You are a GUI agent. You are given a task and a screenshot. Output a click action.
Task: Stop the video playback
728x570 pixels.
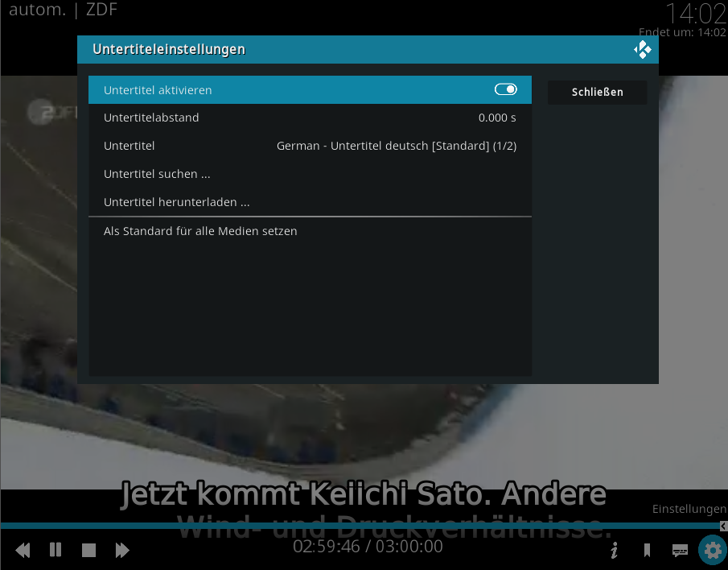point(88,551)
